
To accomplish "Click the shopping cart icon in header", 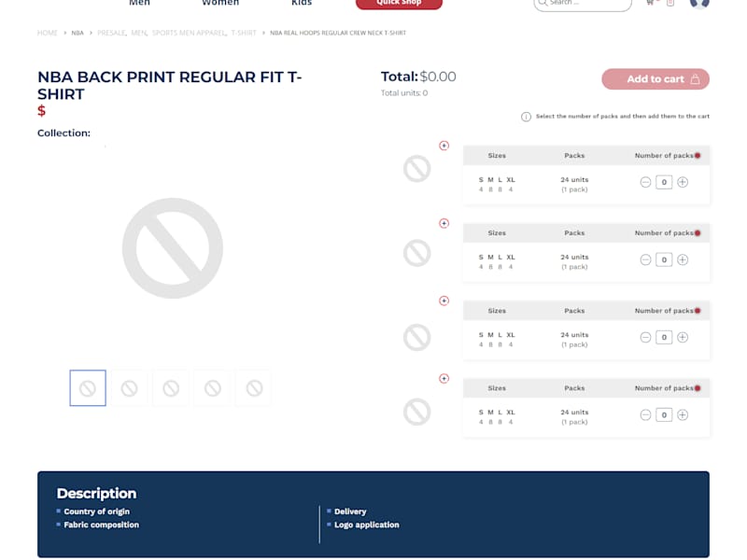I will tap(650, 3).
